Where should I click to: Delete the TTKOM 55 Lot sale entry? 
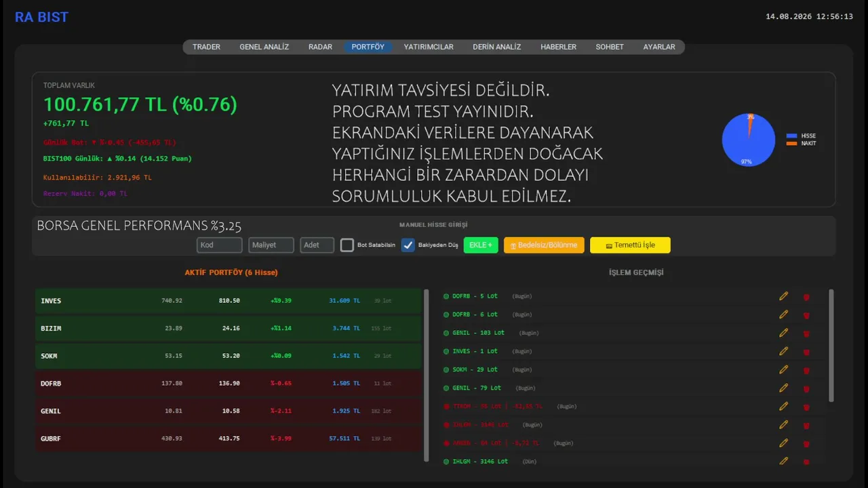806,407
